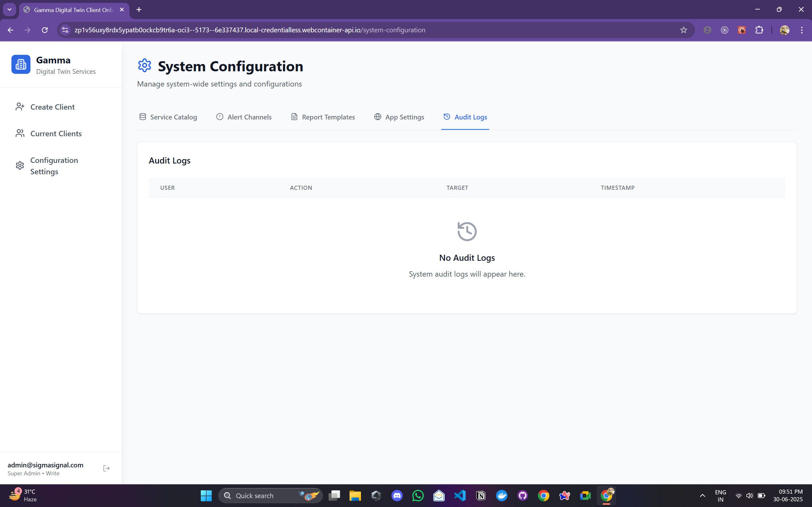Open Current Clients in sidebar
The image size is (812, 507).
56,133
